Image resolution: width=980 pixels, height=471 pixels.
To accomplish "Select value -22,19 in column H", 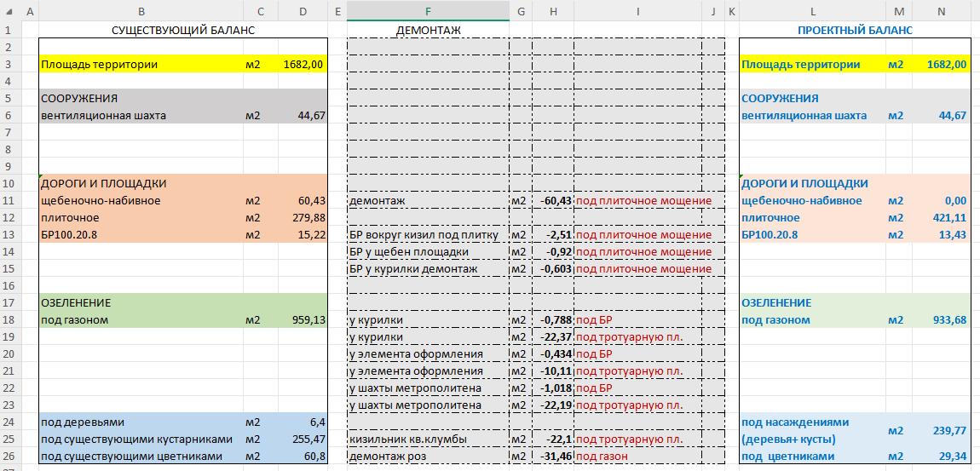I will pyautogui.click(x=553, y=405).
